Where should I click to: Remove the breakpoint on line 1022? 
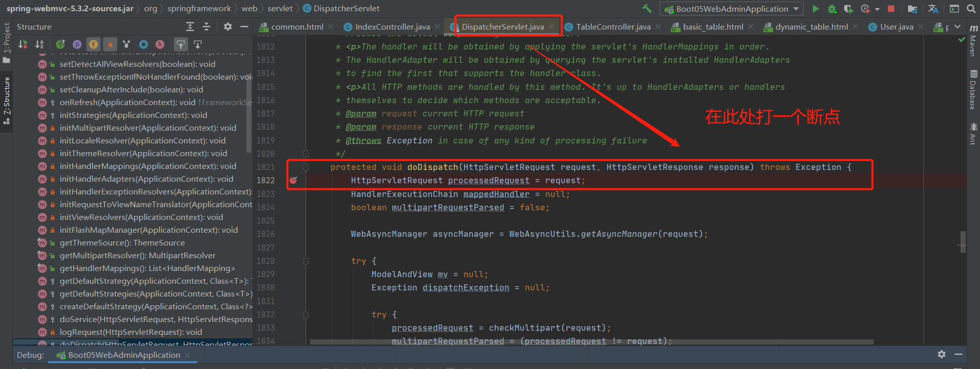[x=293, y=180]
